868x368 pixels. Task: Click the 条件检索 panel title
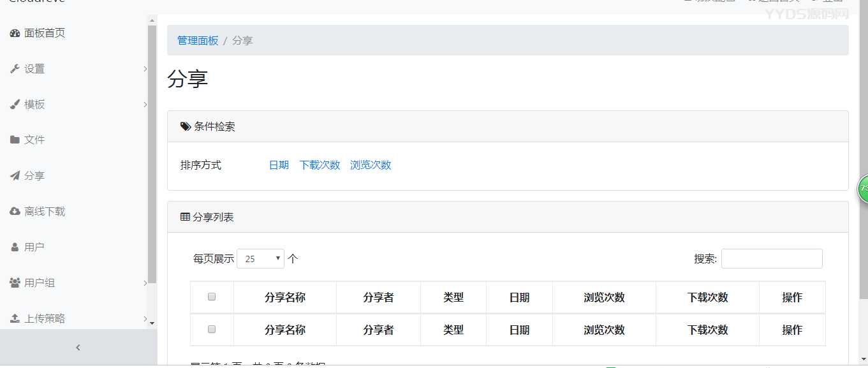(214, 126)
